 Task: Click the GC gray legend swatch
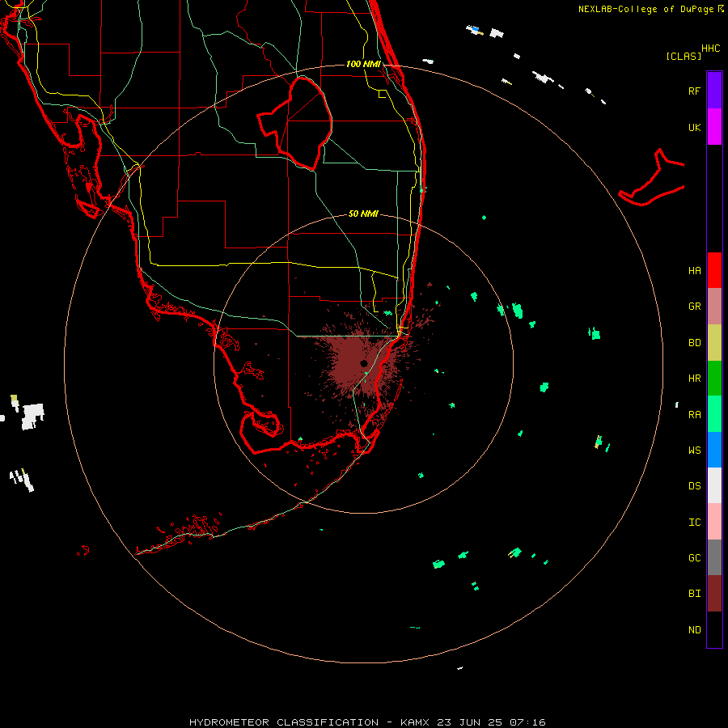[x=714, y=557]
